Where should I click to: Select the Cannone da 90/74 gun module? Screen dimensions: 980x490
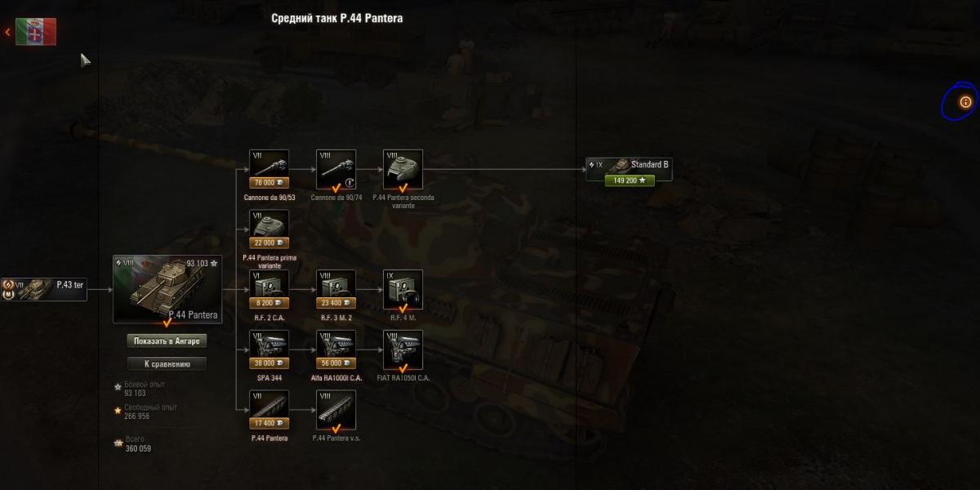[336, 170]
